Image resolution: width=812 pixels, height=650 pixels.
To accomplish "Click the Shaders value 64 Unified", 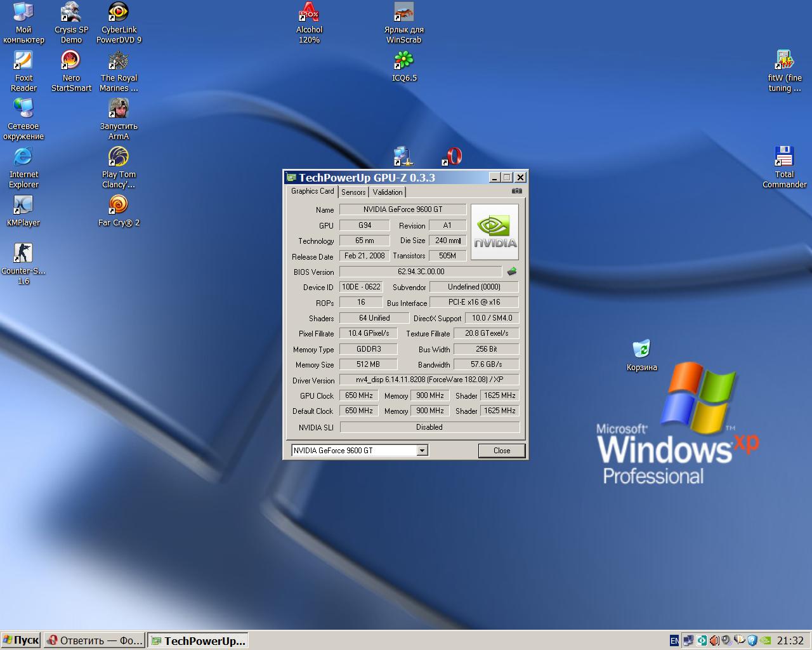I will click(374, 318).
